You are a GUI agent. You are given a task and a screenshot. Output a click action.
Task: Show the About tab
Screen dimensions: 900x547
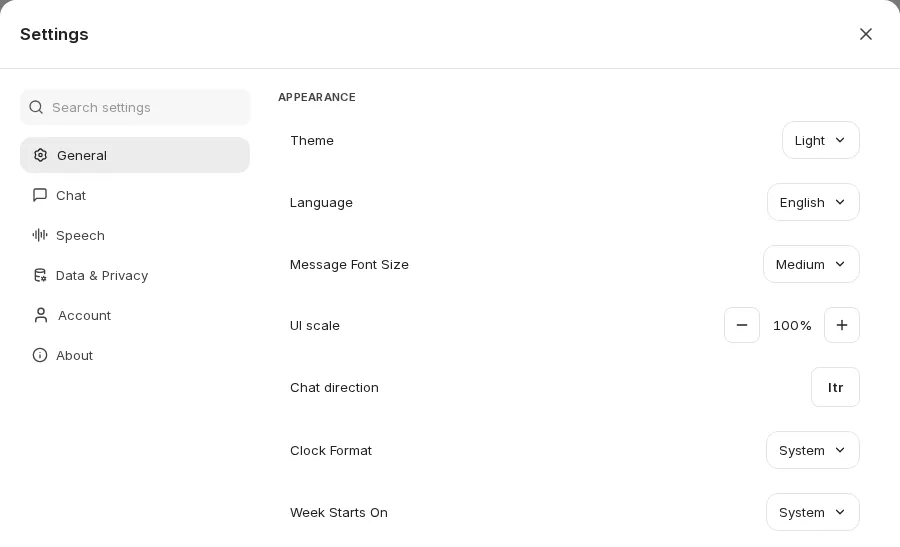coord(135,355)
